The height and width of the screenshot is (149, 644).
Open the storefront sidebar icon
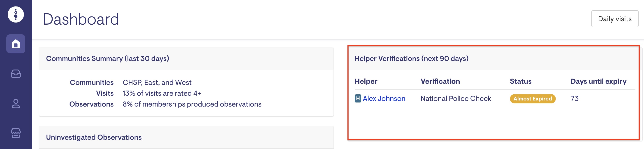coord(16,133)
